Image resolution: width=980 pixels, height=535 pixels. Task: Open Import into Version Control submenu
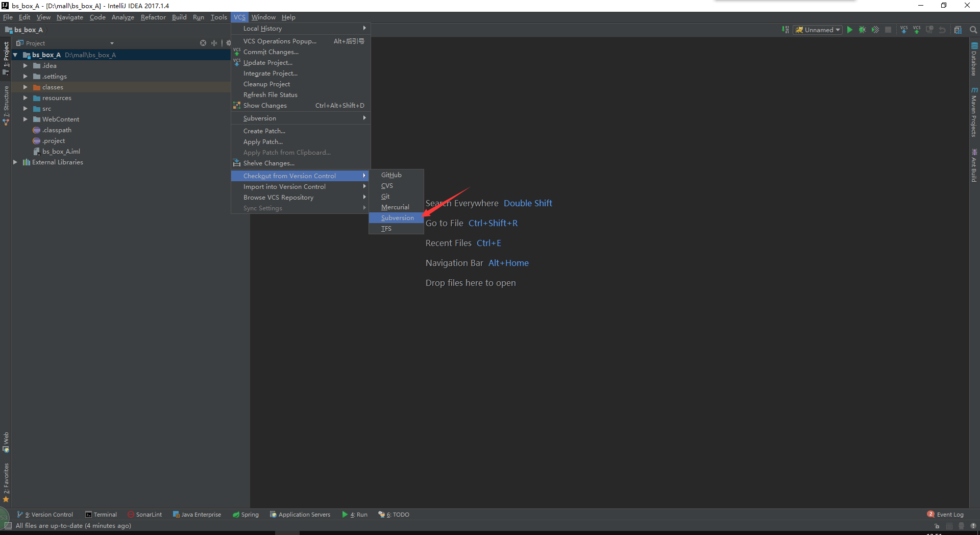(301, 187)
